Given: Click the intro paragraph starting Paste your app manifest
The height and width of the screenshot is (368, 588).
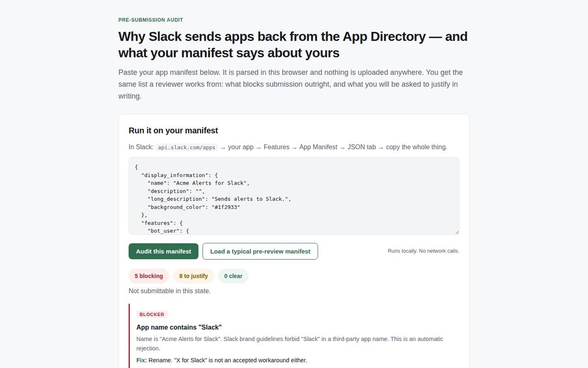Looking at the screenshot, I should [291, 84].
